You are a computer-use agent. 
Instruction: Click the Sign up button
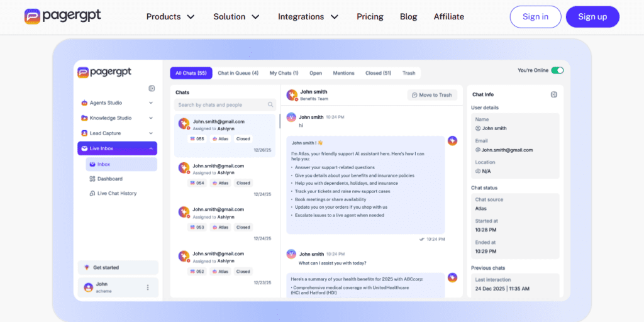click(x=592, y=17)
